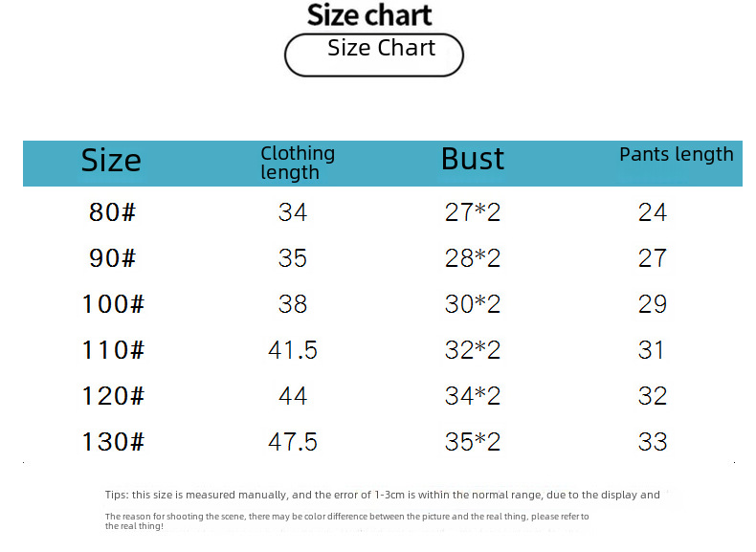Click clothing length value 41.5
Viewport: 756px width, 552px height.
293,350
